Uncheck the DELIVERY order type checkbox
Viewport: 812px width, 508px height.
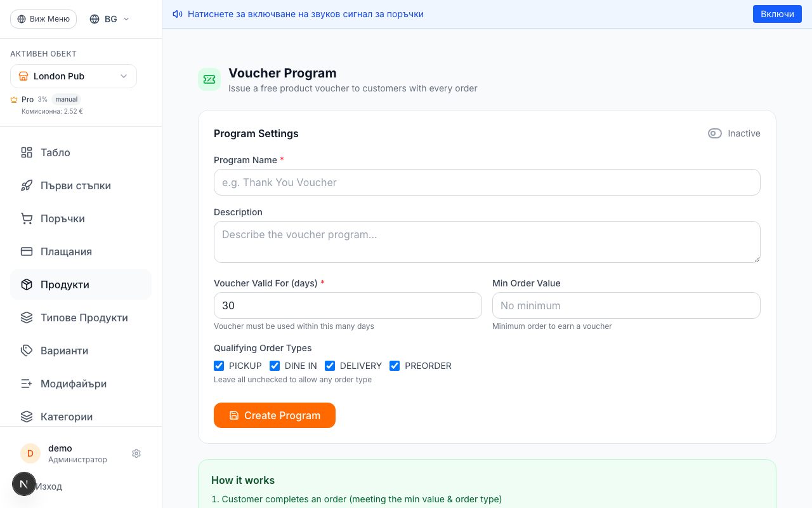(x=330, y=366)
